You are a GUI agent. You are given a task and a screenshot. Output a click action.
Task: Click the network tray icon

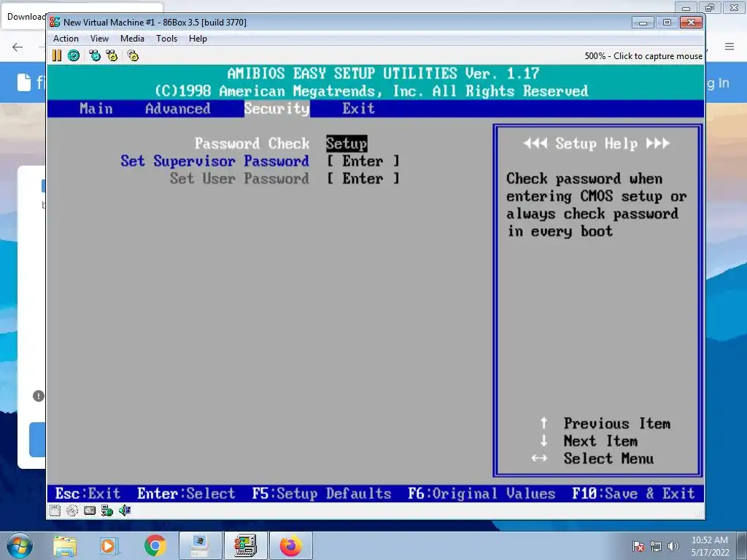coord(656,546)
